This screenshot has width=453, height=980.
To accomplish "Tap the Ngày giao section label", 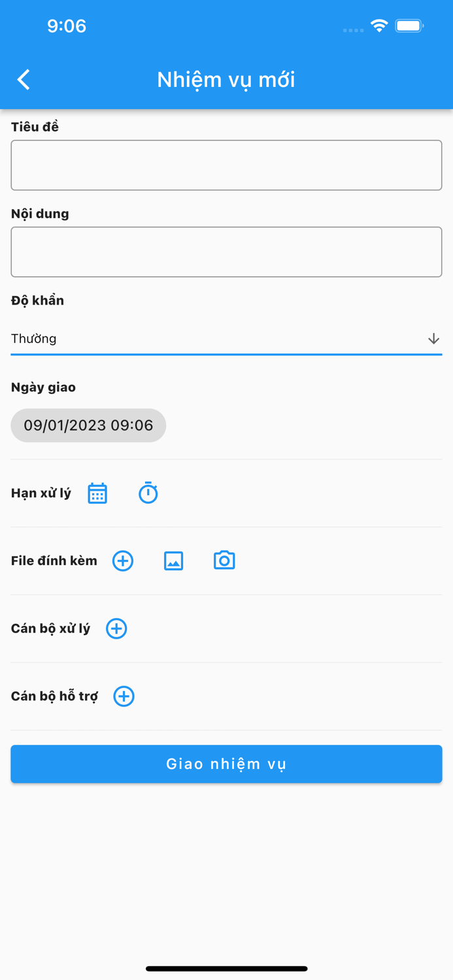I will [42, 387].
